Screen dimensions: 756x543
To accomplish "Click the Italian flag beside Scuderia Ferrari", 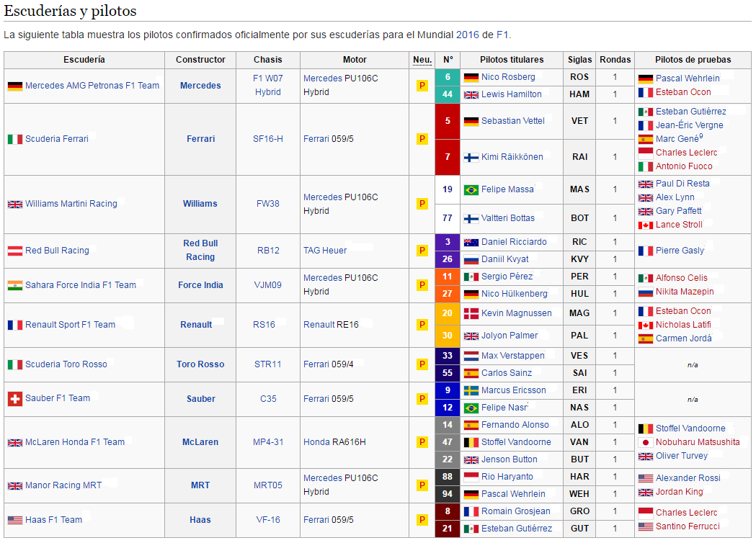I will click(x=15, y=139).
